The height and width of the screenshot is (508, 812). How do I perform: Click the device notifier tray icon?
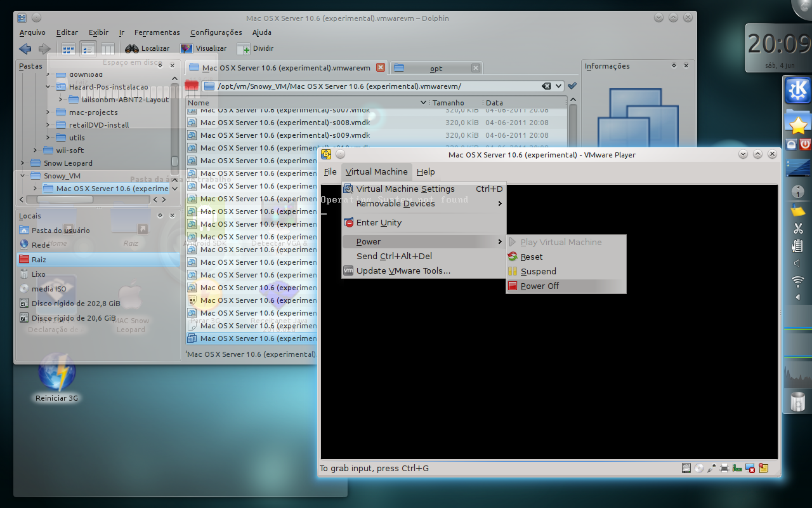[x=798, y=246]
